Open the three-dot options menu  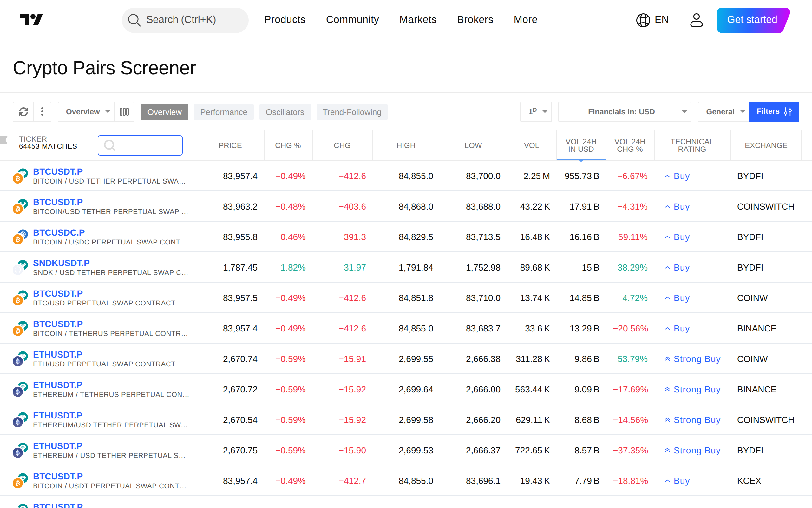coord(42,111)
